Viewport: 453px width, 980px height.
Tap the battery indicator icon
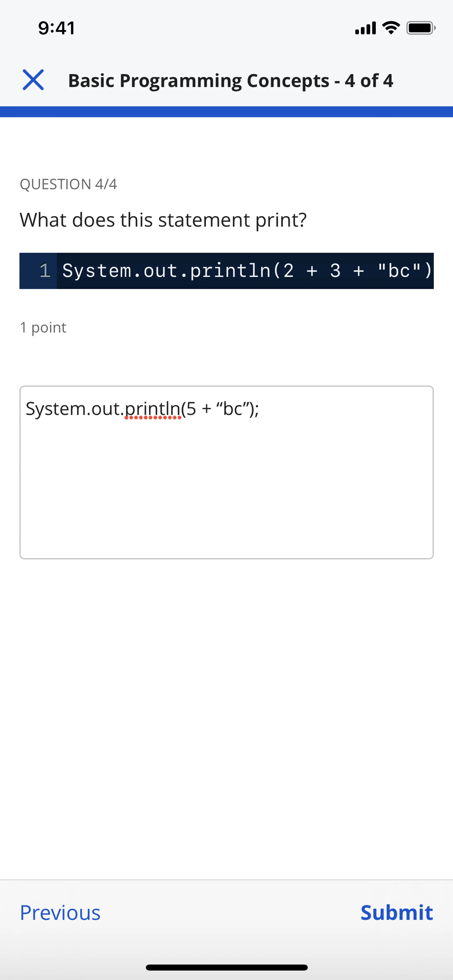(x=421, y=28)
